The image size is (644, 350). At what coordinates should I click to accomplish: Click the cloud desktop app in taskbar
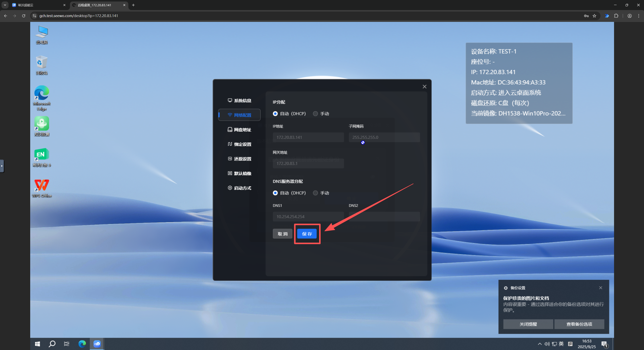click(x=97, y=344)
